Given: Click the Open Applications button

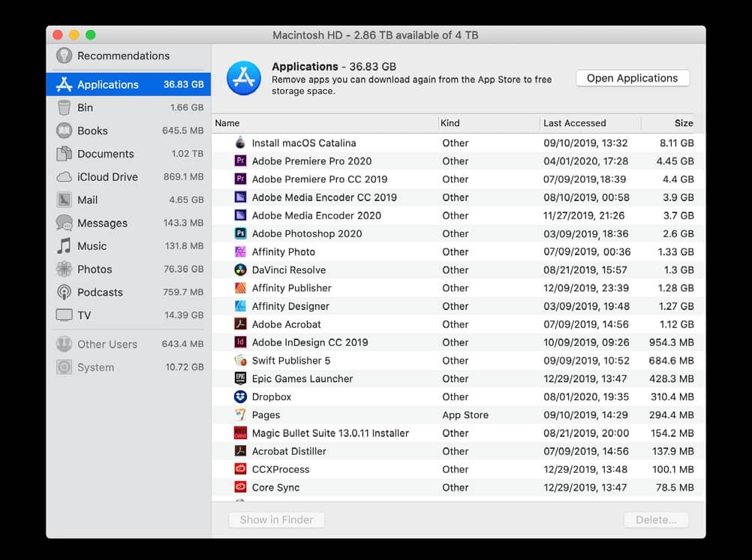Looking at the screenshot, I should click(x=632, y=78).
